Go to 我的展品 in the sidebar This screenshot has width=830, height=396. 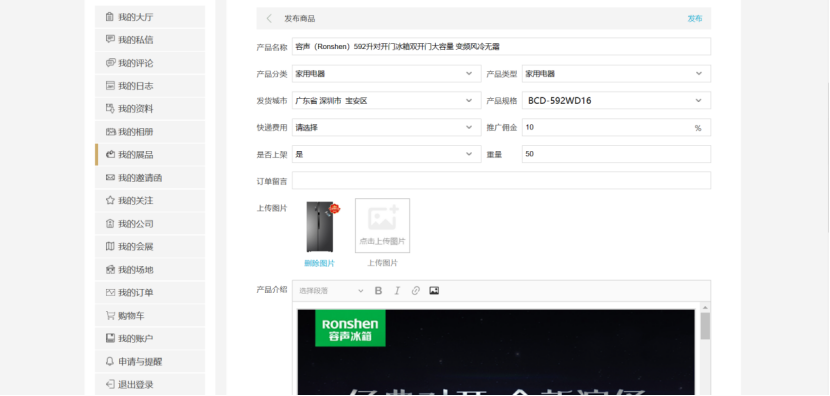(150, 155)
